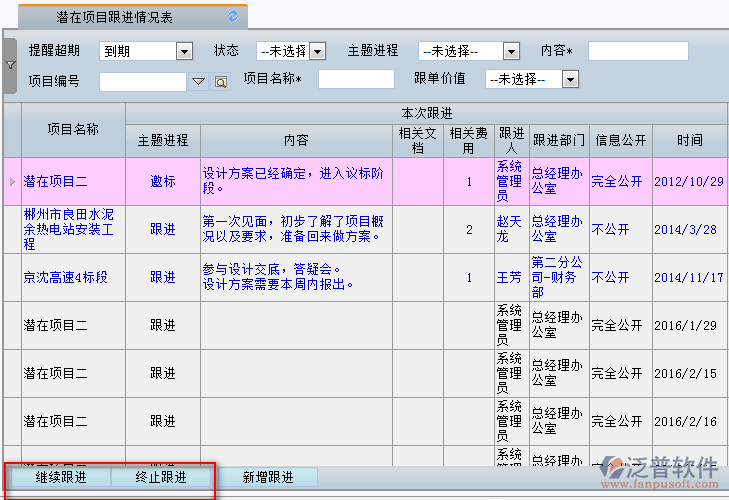Click the filter funnel icon on left edge
This screenshot has width=729, height=500.
pos(10,65)
